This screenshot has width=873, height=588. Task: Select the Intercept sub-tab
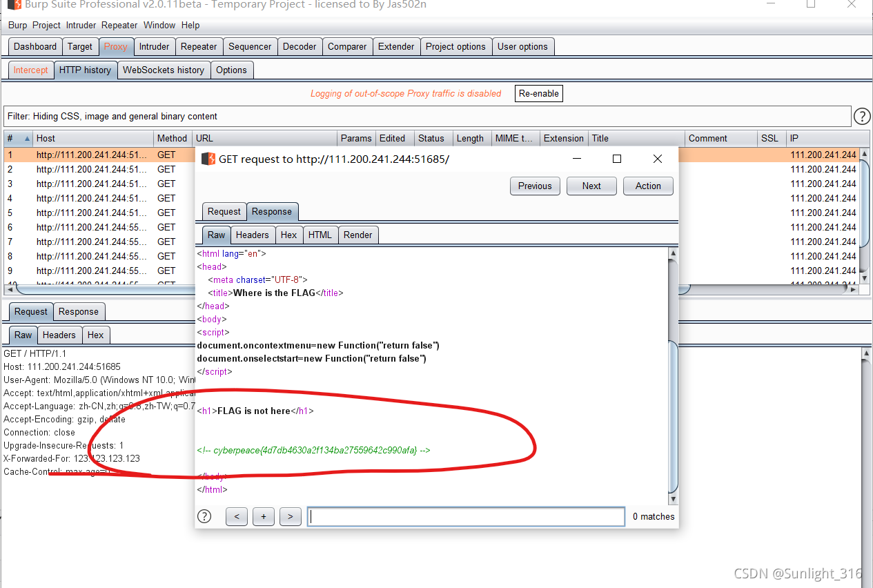(x=31, y=70)
